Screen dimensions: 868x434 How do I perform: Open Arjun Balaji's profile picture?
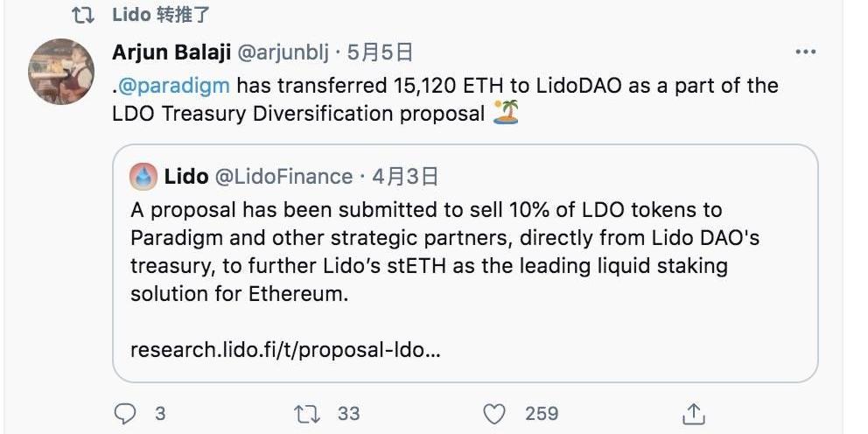click(x=61, y=71)
